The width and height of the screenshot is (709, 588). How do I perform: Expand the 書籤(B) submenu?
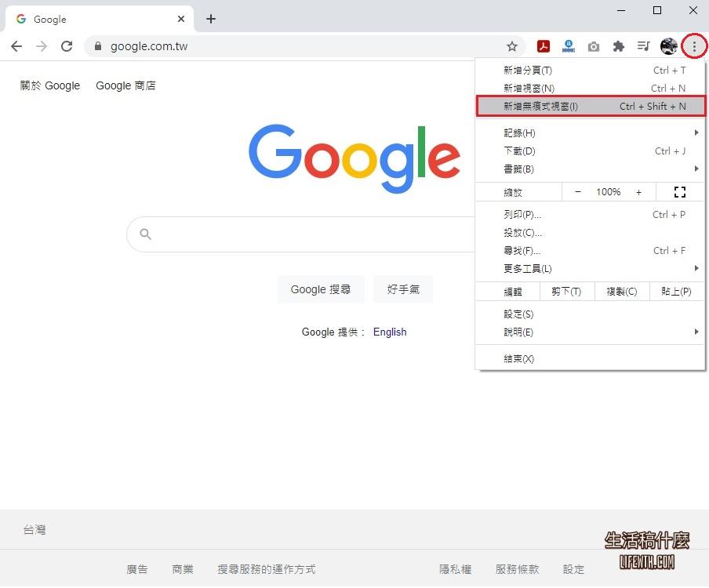pyautogui.click(x=590, y=169)
